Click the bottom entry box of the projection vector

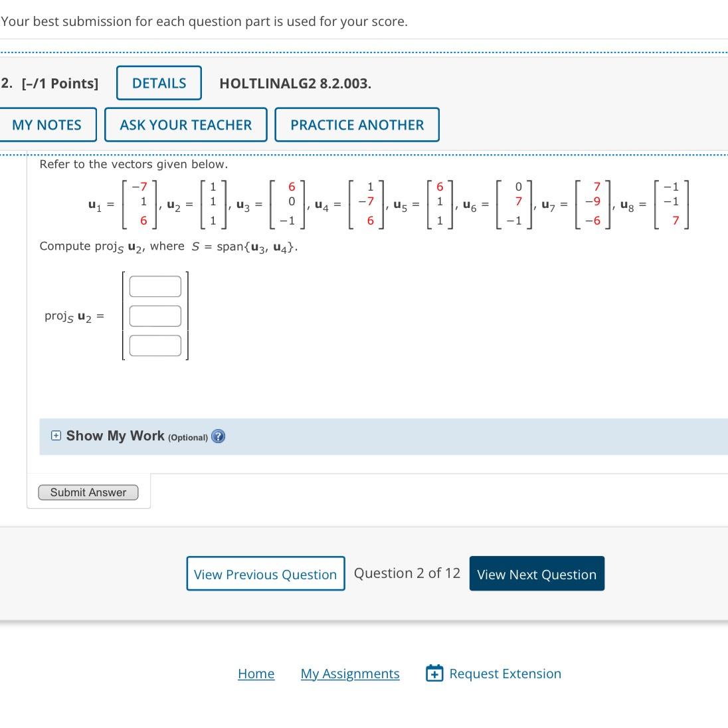[x=155, y=345]
